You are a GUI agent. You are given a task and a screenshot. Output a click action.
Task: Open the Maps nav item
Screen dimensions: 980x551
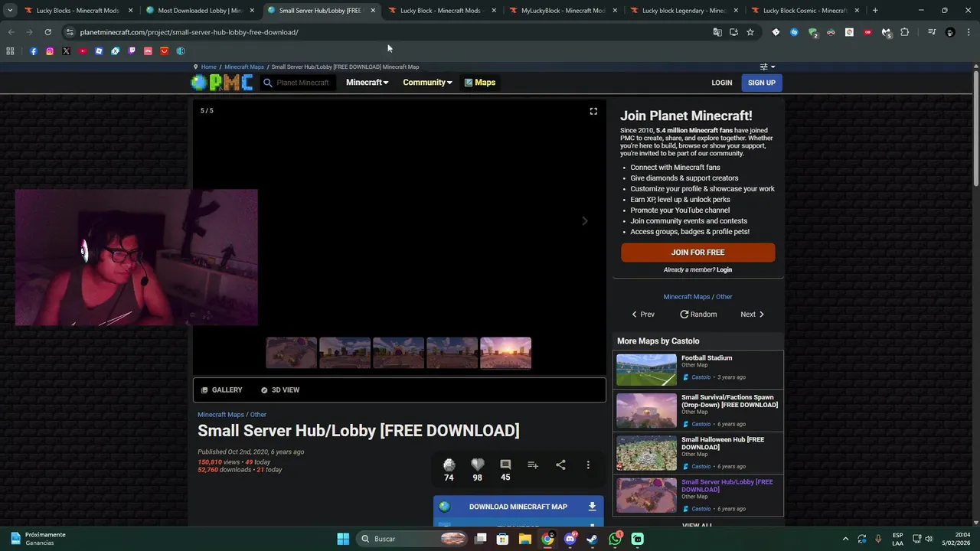point(480,83)
